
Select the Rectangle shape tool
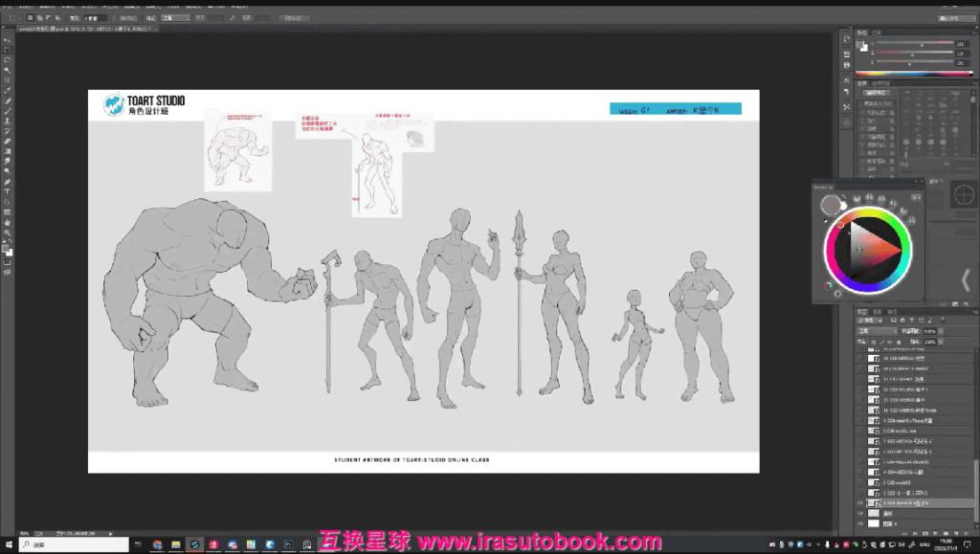pos(8,212)
